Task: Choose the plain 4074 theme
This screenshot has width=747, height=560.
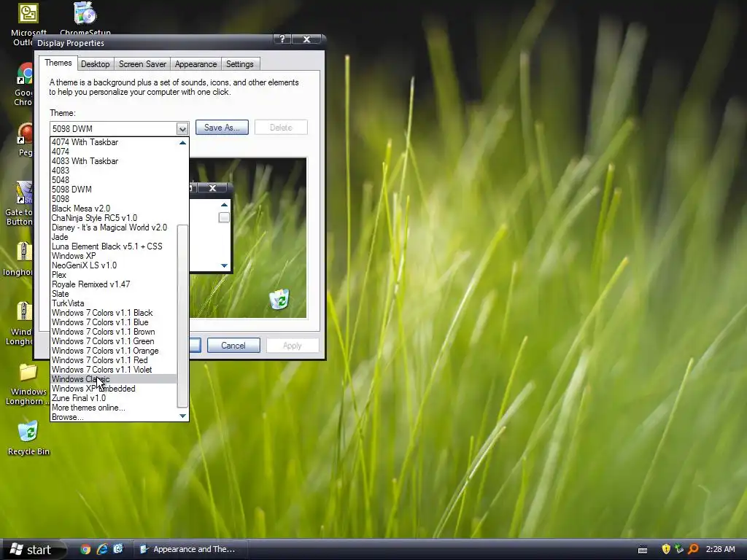Action: pyautogui.click(x=113, y=152)
